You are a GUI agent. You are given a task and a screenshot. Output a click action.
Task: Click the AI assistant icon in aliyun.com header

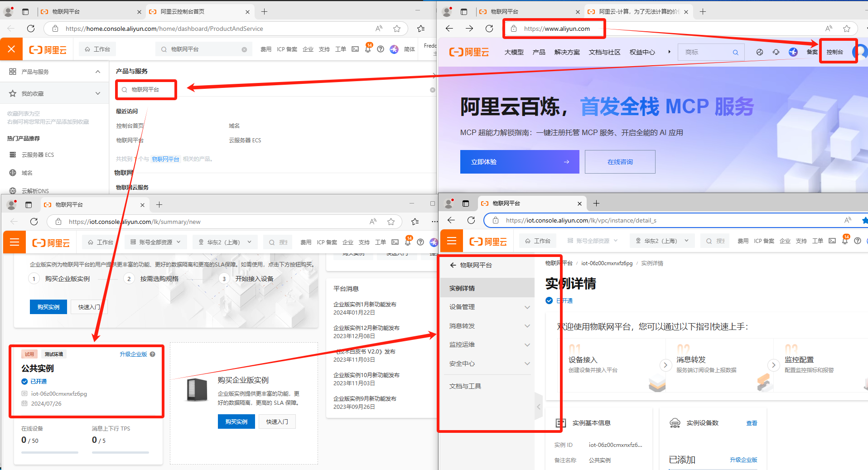click(x=793, y=52)
